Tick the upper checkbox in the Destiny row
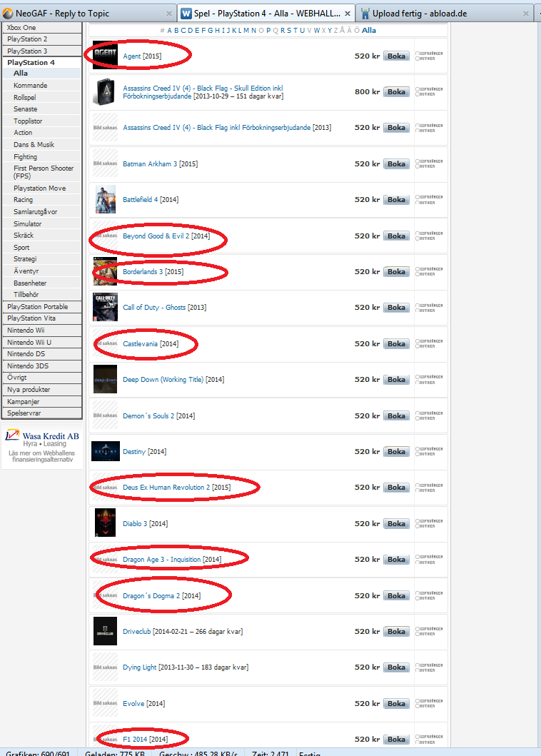The height and width of the screenshot is (756, 541). [418, 449]
